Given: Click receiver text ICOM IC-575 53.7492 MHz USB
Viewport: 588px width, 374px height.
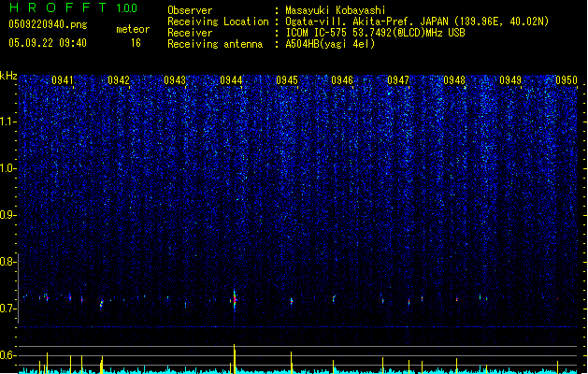Looking at the screenshot, I should click(x=375, y=33).
